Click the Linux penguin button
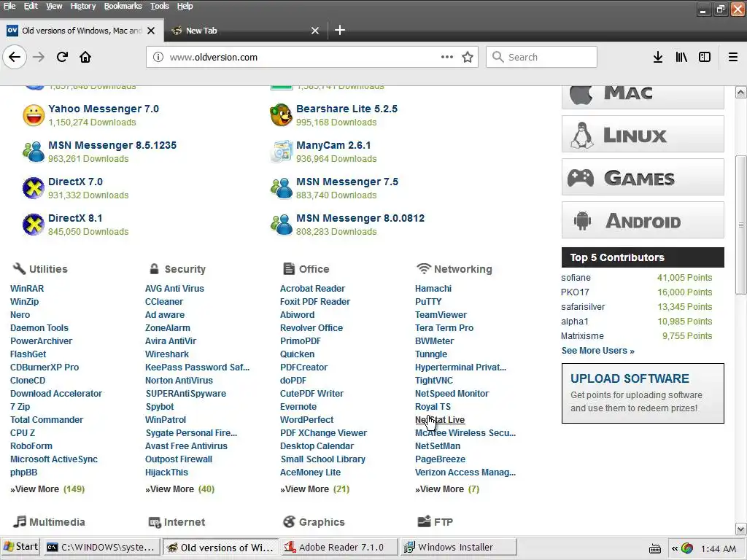Viewport: 747px width, 560px height. click(x=643, y=134)
